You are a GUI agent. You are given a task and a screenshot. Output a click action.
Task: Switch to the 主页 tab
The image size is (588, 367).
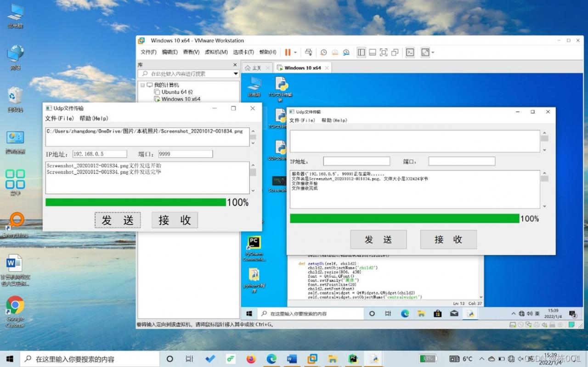click(253, 68)
